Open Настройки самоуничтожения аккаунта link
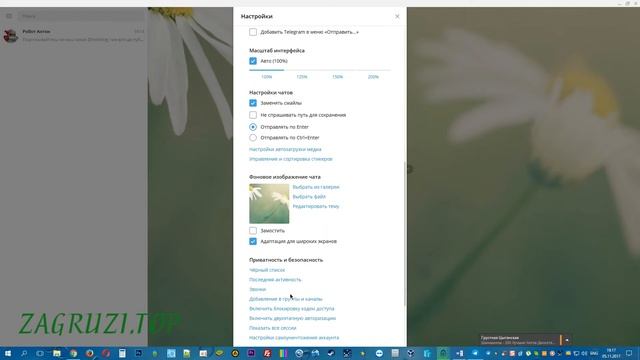Image resolution: width=640 pixels, height=360 pixels. pos(294,338)
